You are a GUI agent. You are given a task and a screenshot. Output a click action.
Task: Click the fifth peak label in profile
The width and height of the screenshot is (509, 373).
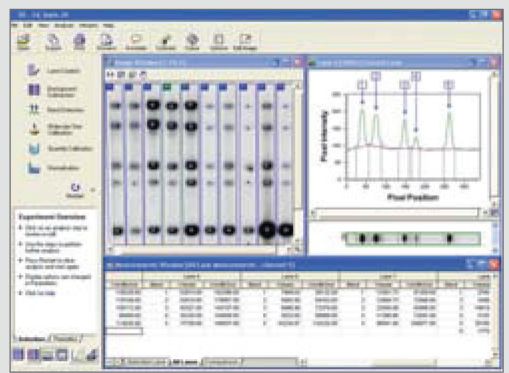[x=449, y=85]
